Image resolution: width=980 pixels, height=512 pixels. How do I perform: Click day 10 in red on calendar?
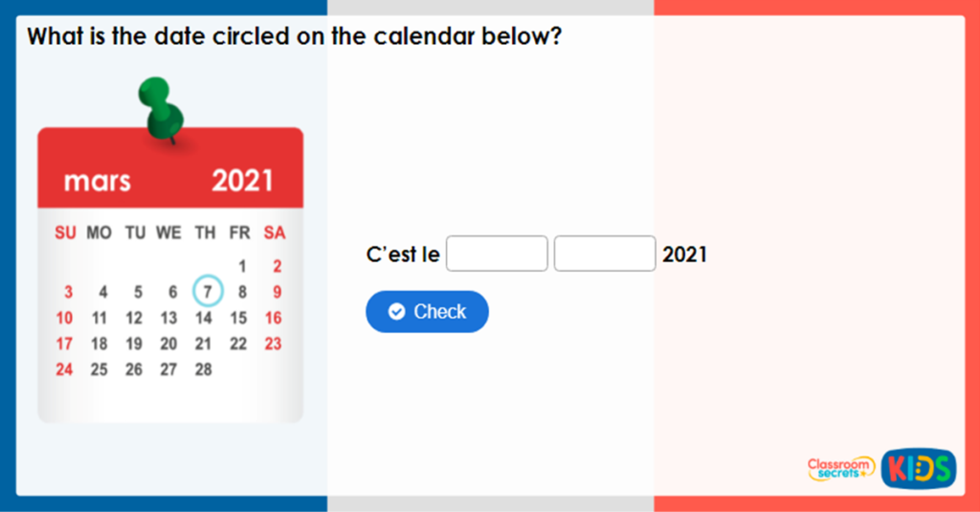tap(64, 318)
